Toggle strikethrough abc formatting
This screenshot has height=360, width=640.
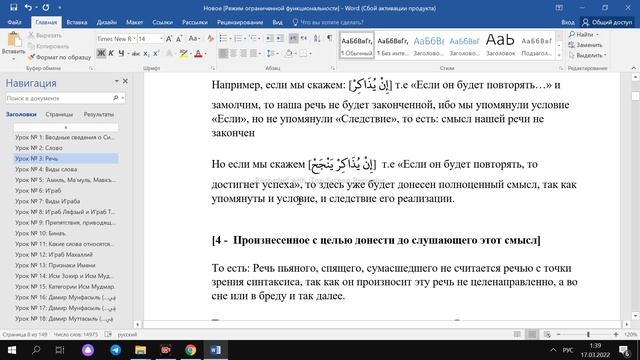[x=136, y=53]
